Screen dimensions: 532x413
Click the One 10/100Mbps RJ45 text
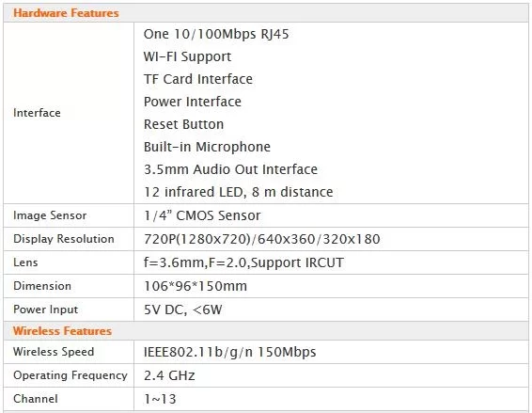click(216, 34)
